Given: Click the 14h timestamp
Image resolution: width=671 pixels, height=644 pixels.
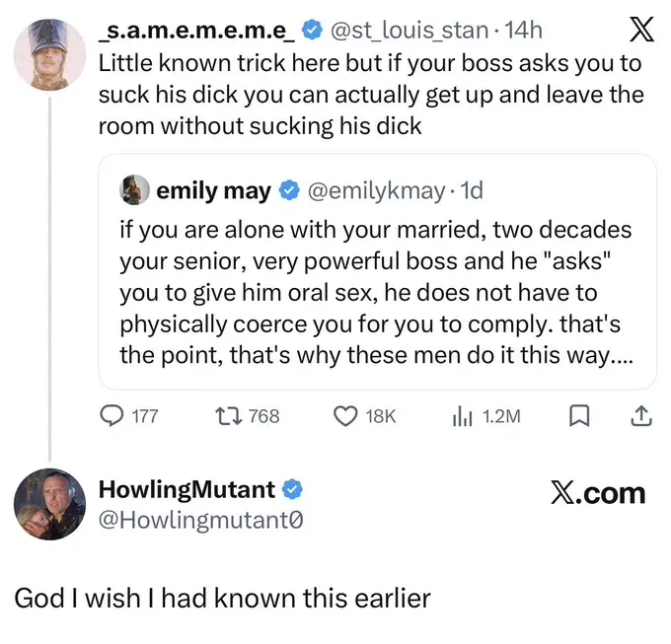Looking at the screenshot, I should coord(523,31).
